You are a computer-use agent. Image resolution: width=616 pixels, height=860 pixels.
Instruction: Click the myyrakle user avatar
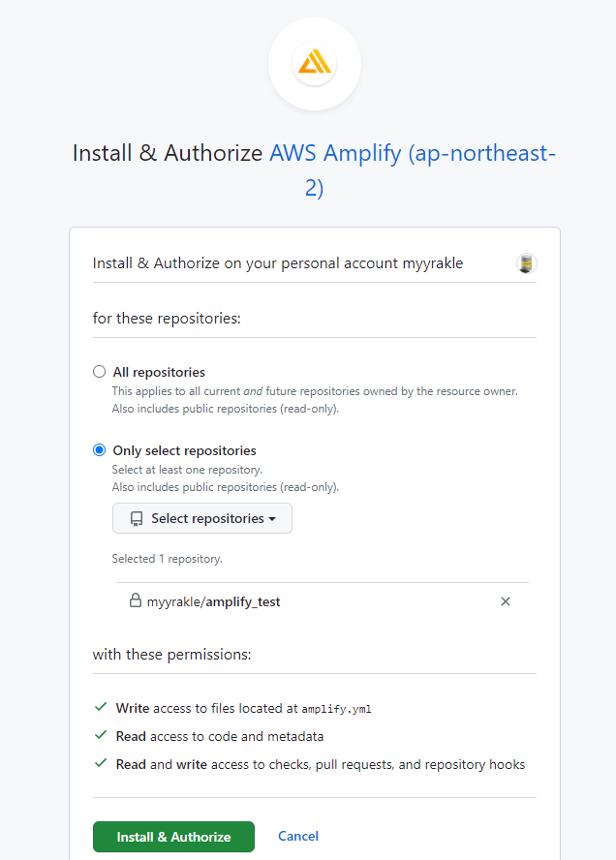pyautogui.click(x=527, y=263)
